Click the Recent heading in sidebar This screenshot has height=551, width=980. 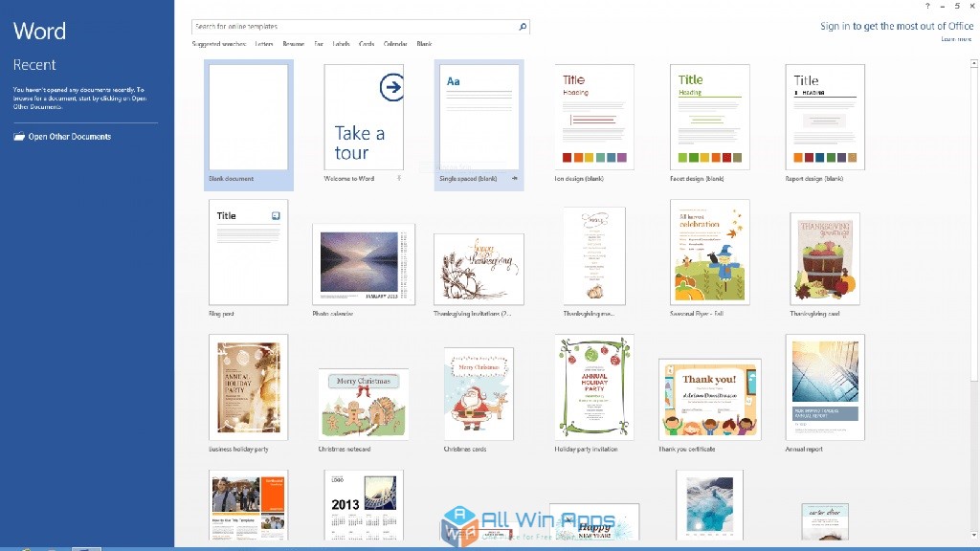click(x=34, y=65)
